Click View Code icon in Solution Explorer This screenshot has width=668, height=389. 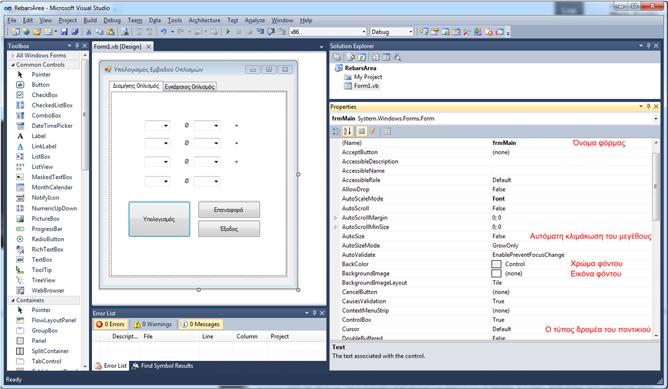point(375,57)
